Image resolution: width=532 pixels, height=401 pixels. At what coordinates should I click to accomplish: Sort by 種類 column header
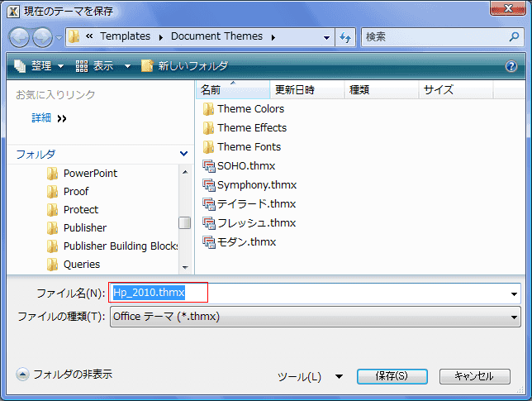tap(382, 89)
